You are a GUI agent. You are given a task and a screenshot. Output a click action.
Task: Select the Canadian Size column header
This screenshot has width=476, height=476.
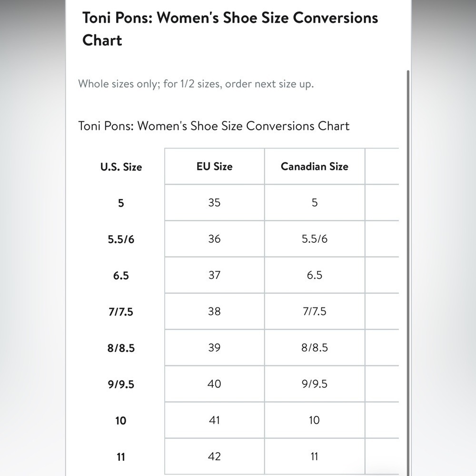click(315, 166)
